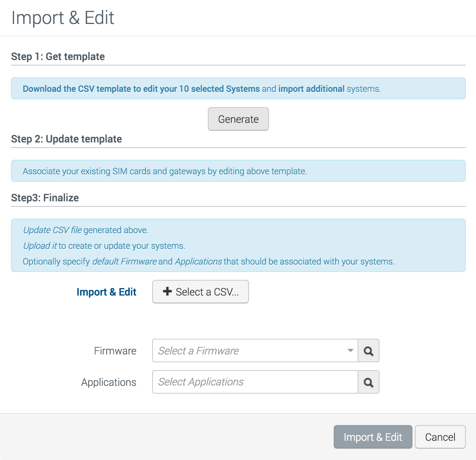Dismiss the dialog with Cancel
This screenshot has width=476, height=460.
coord(440,437)
